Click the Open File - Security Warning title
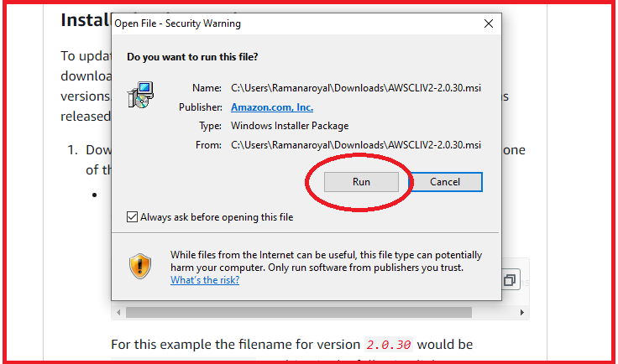The width and height of the screenshot is (618, 364). [x=177, y=23]
